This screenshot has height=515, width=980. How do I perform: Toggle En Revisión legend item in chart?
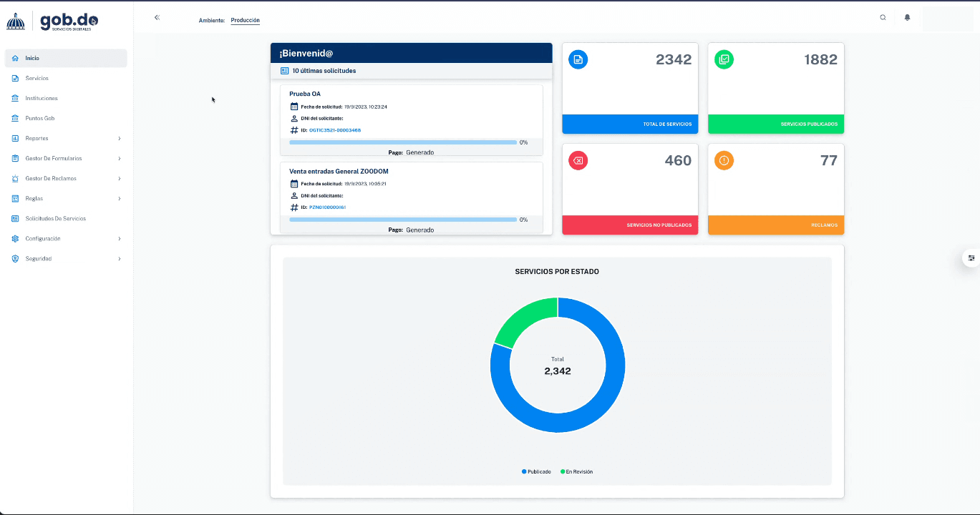tap(577, 471)
